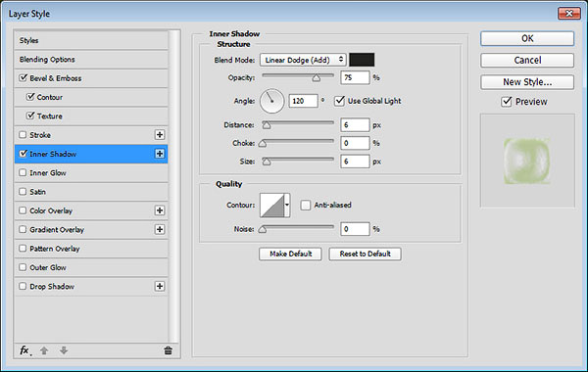Select the Satin effect row
588x372 pixels.
click(91, 192)
